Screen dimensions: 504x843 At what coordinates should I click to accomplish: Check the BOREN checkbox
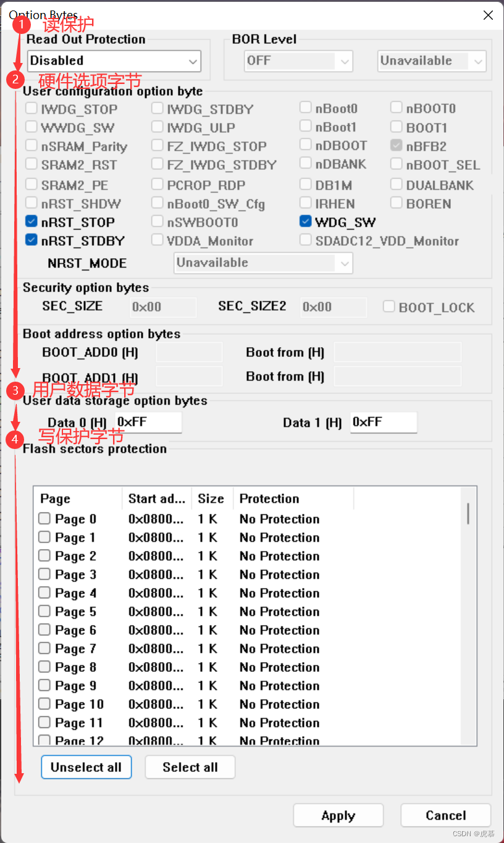click(396, 202)
